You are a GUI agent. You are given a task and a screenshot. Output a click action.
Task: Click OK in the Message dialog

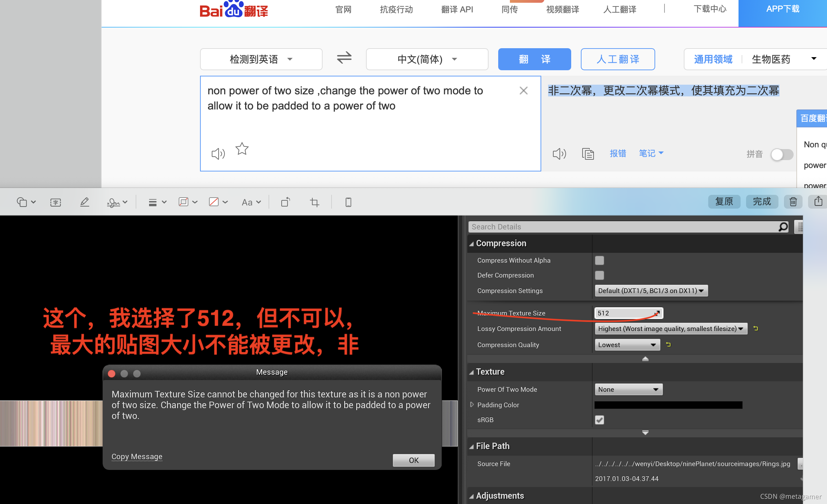413,460
